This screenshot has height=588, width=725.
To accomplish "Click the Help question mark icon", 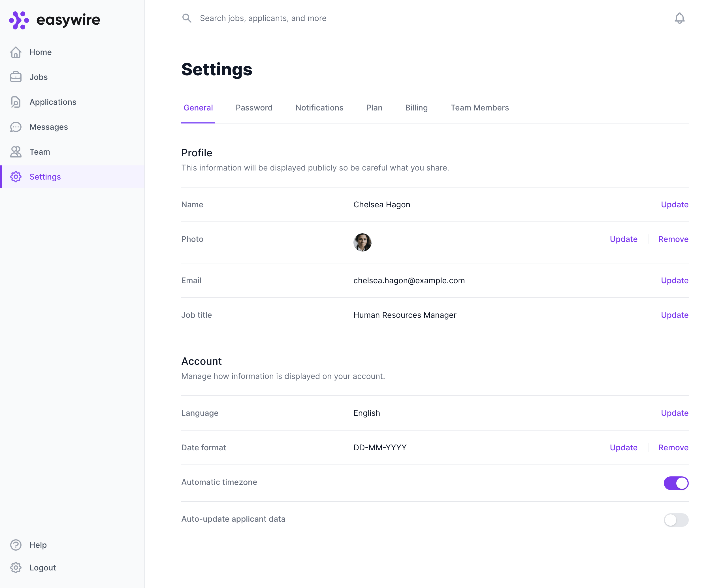I will [x=16, y=545].
